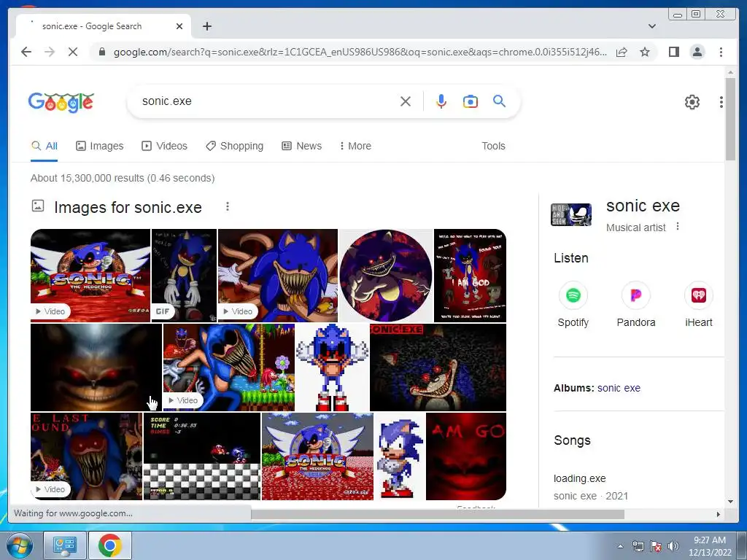The width and height of the screenshot is (747, 560).
Task: Search by image with camera icon
Action: (471, 101)
